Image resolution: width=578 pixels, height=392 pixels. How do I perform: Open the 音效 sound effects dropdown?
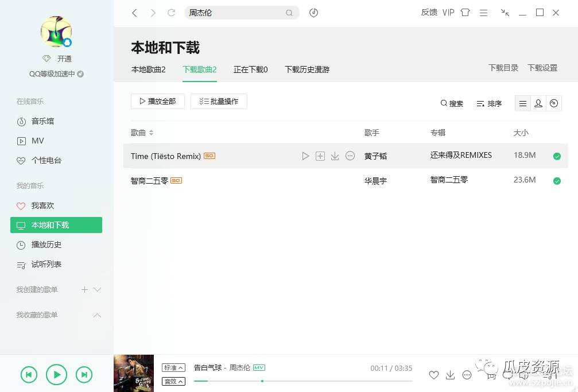173,381
